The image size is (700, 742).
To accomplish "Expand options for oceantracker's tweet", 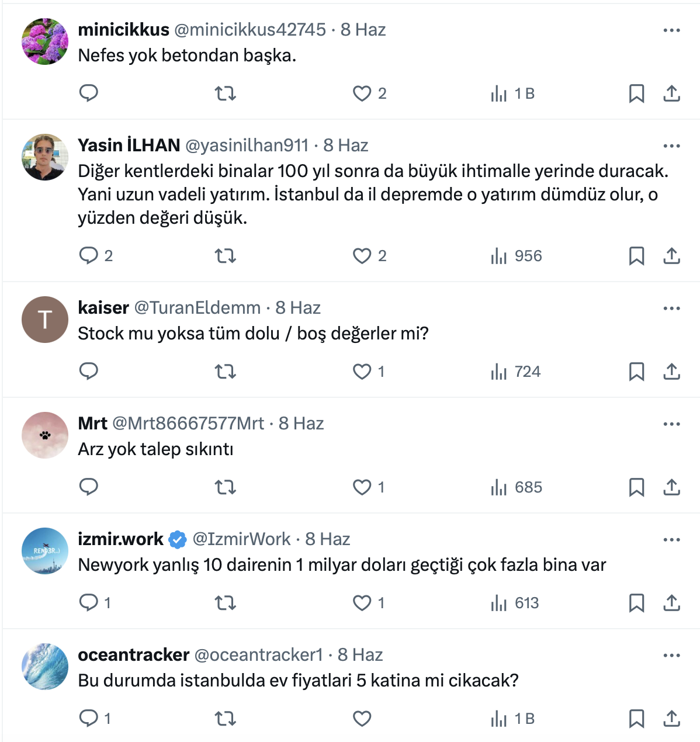I will coord(671,656).
